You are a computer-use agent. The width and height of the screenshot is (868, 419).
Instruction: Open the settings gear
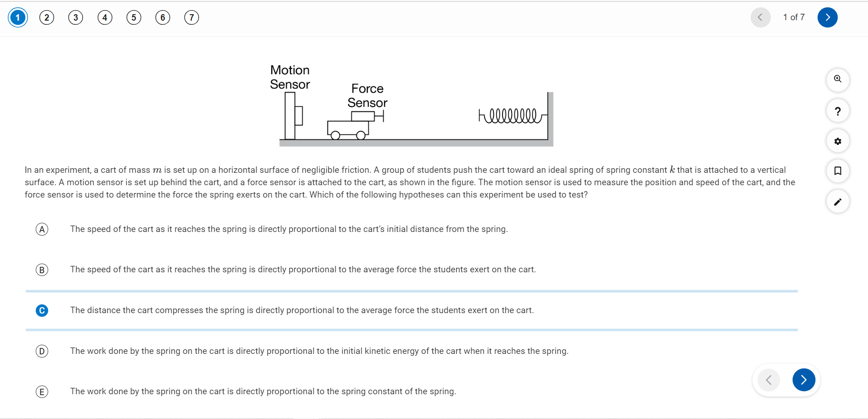(838, 141)
